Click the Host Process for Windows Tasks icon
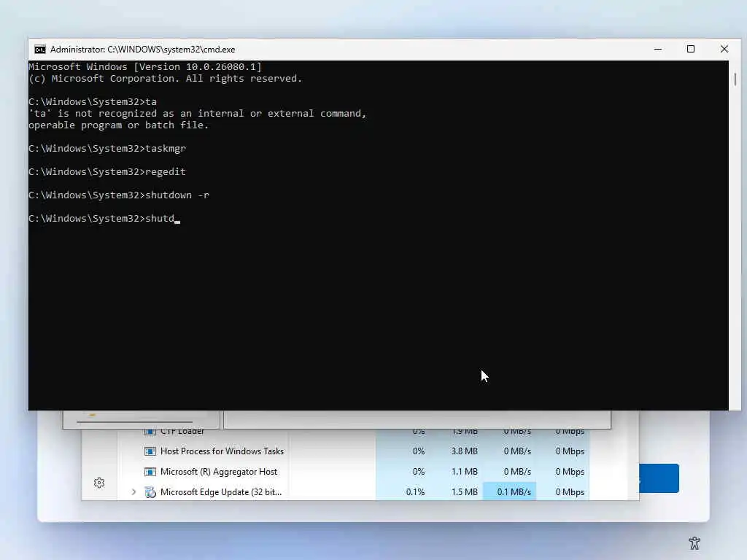747x560 pixels. point(150,451)
